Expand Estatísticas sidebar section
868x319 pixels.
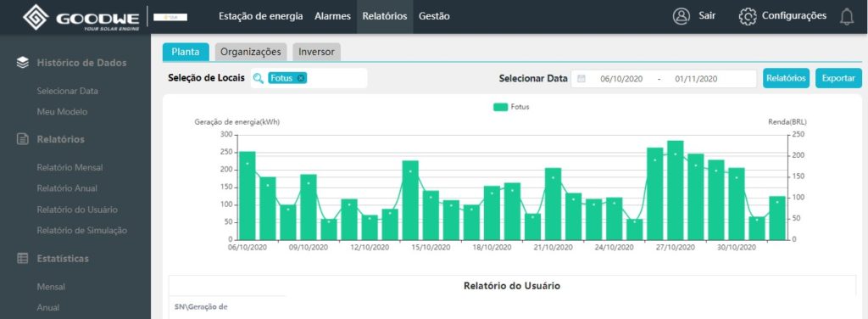click(x=63, y=258)
